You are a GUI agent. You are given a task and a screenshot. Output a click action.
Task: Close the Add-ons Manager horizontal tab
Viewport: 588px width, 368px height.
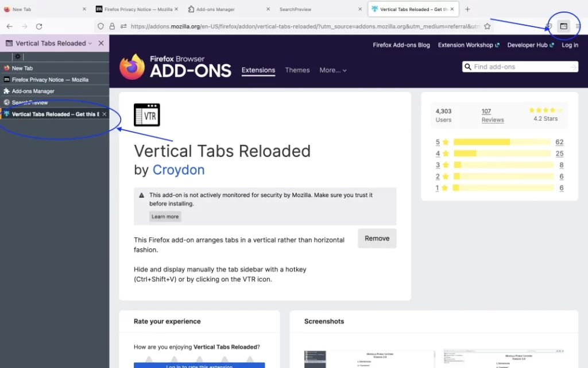coord(268,9)
